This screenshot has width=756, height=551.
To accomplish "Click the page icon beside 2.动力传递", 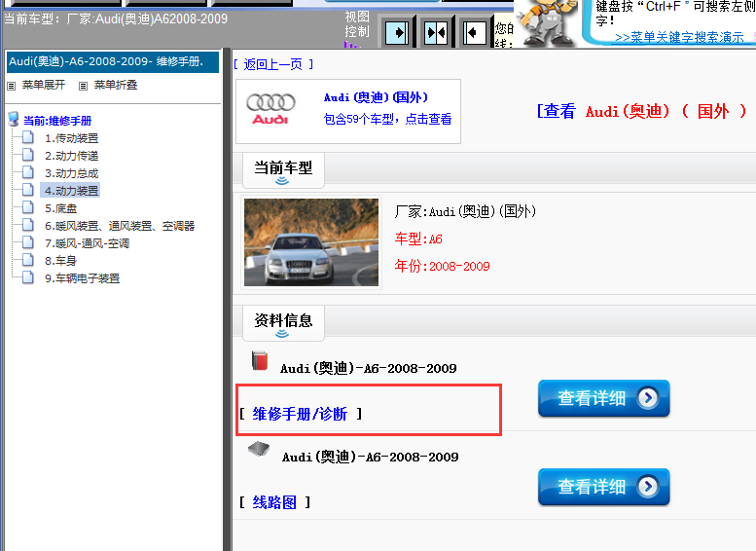I will click(x=28, y=155).
